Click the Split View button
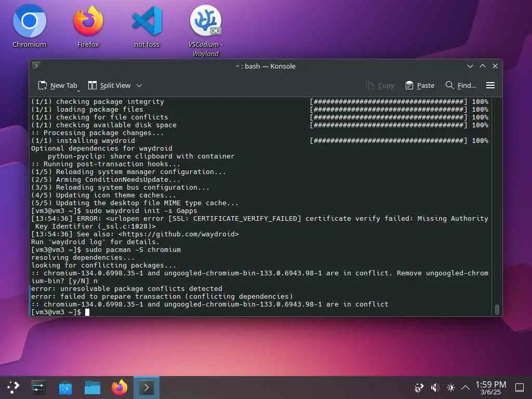The image size is (532, 399). 109,86
